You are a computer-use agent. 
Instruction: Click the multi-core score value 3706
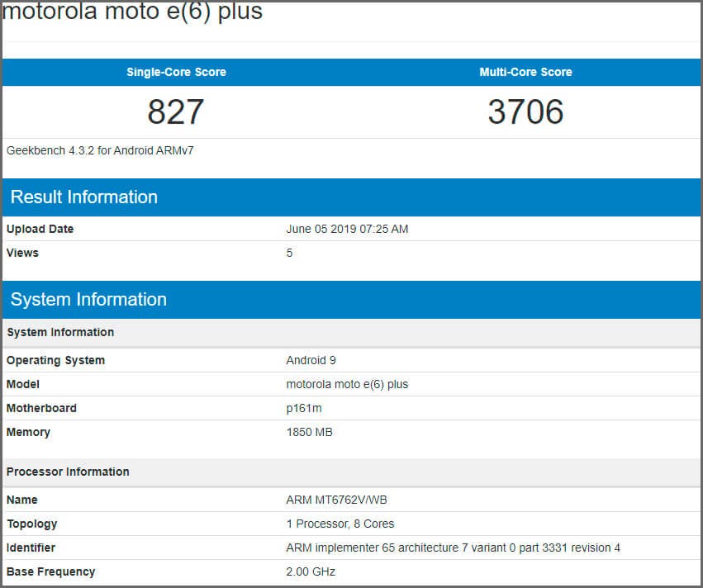[526, 112]
